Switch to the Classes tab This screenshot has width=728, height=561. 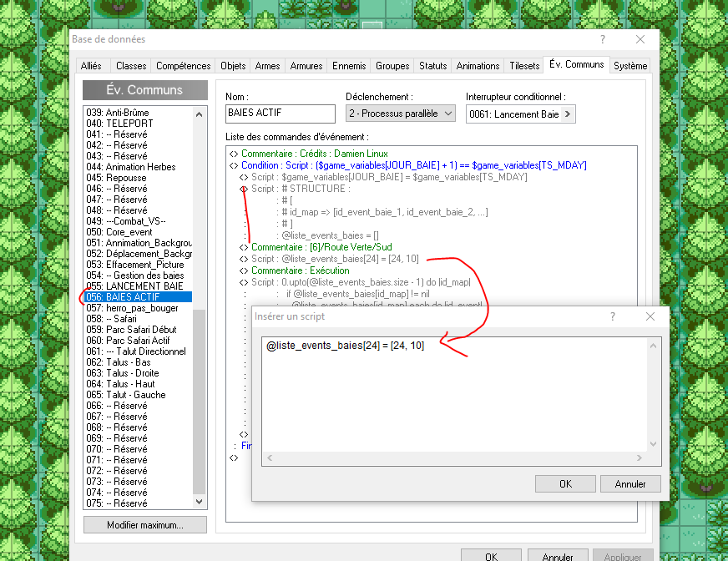pyautogui.click(x=131, y=66)
